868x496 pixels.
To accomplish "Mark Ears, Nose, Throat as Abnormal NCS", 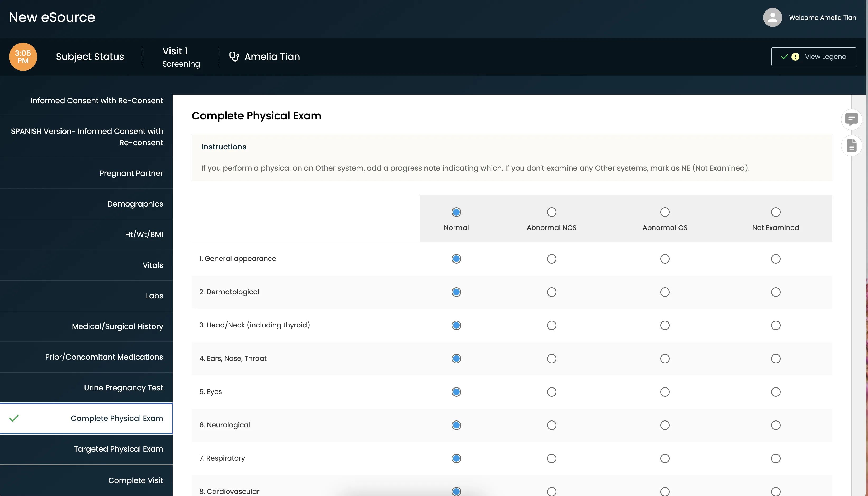I will coord(551,359).
